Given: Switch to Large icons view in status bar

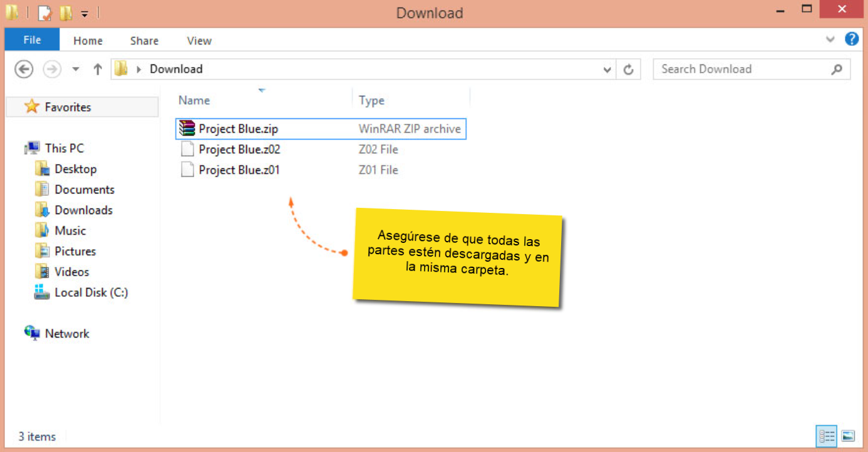Looking at the screenshot, I should coord(849,436).
